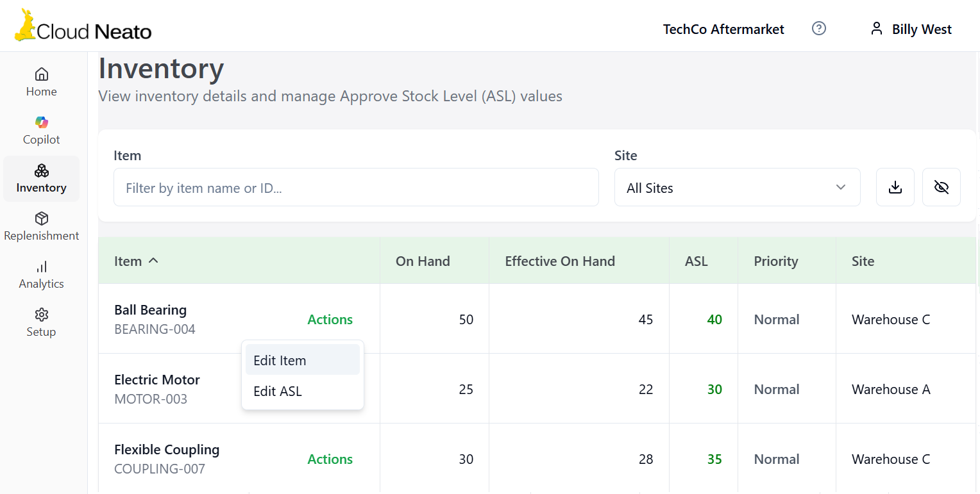Select the BEARING-004 item ID
Viewport: 980px width, 494px height.
[x=155, y=329]
